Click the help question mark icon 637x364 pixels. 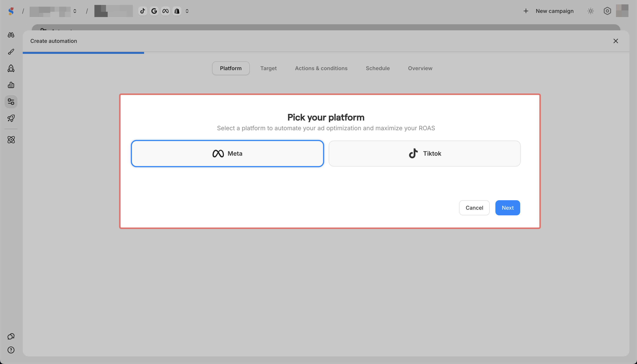(11, 350)
